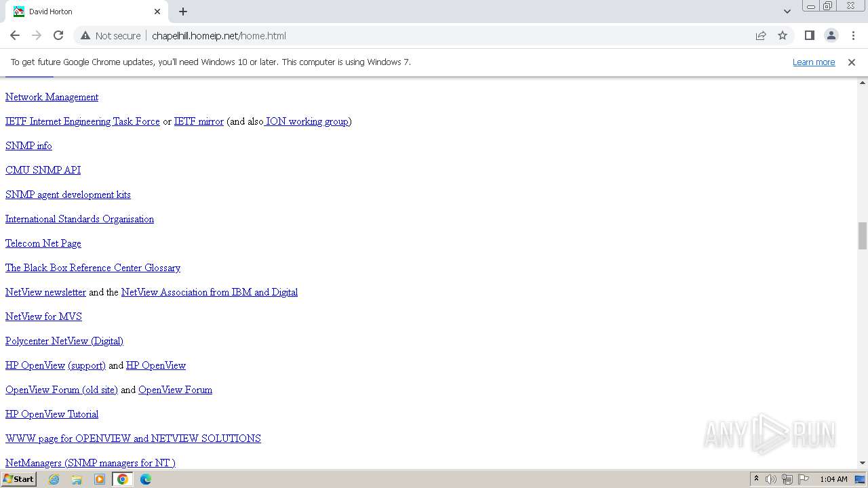
Task: Visit IETF Internet Engineering Task Force
Action: 83,121
